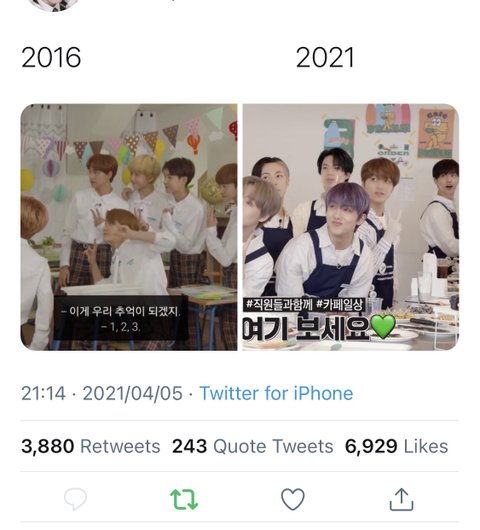This screenshot has height=530, width=480.
Task: Tap the share upload arrow icon
Action: [401, 499]
